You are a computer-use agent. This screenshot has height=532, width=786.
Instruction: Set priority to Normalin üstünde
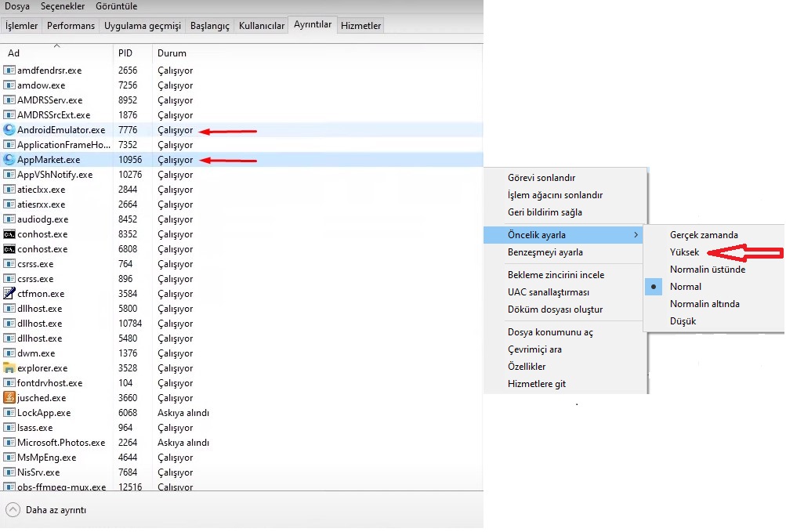click(x=708, y=270)
